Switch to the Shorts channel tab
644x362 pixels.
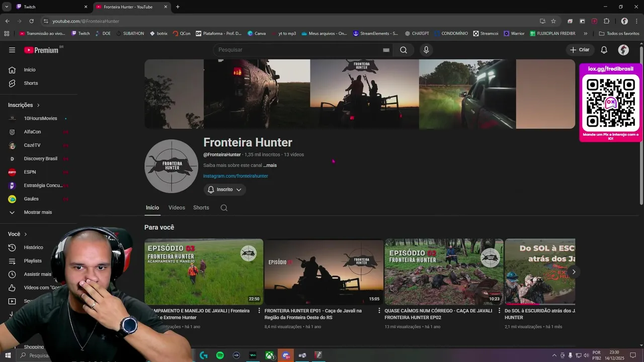(201, 208)
